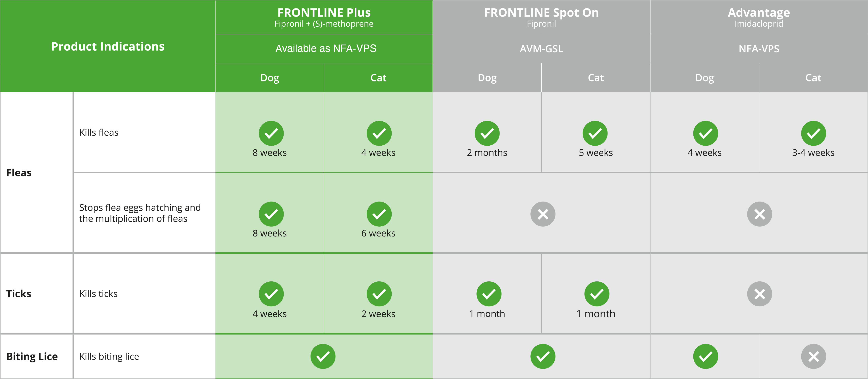The height and width of the screenshot is (379, 868).
Task: Click the "Product Indications" heading cell
Action: 108,47
